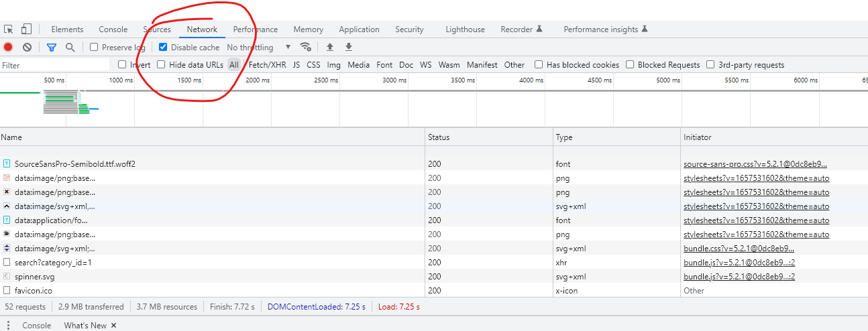This screenshot has width=868, height=331.
Task: Select the Network tab
Action: (x=202, y=29)
